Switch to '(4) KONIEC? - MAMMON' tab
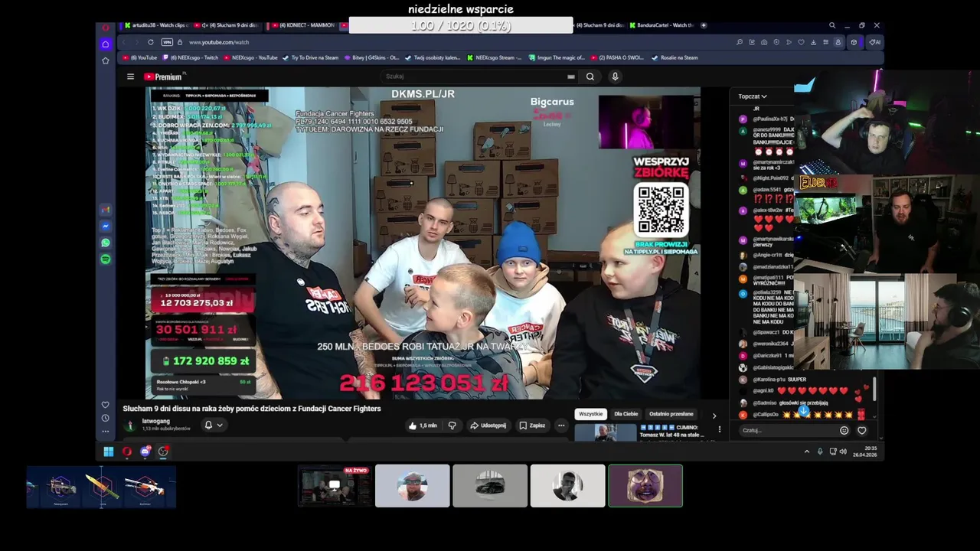This screenshot has width=980, height=551. click(302, 25)
